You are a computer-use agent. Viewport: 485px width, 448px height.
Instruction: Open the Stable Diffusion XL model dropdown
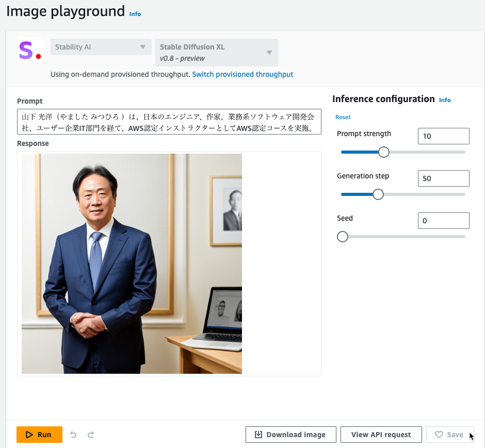[217, 53]
